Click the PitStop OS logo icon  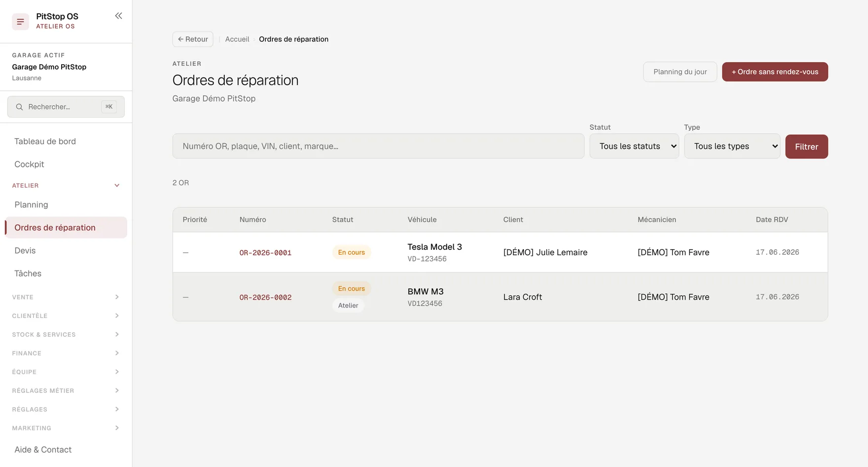(20, 21)
